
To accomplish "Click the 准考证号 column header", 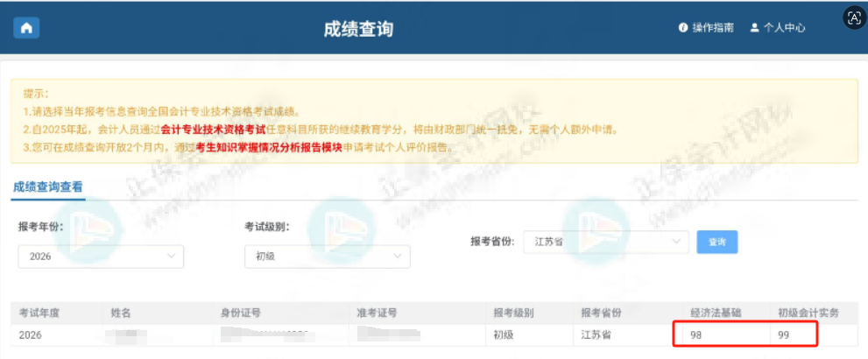I will click(377, 313).
